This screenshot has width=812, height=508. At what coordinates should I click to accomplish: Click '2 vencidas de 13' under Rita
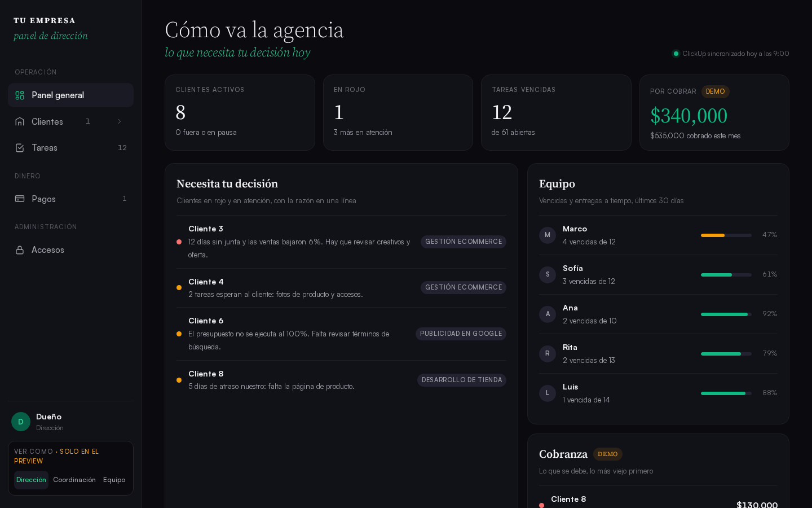click(x=589, y=360)
